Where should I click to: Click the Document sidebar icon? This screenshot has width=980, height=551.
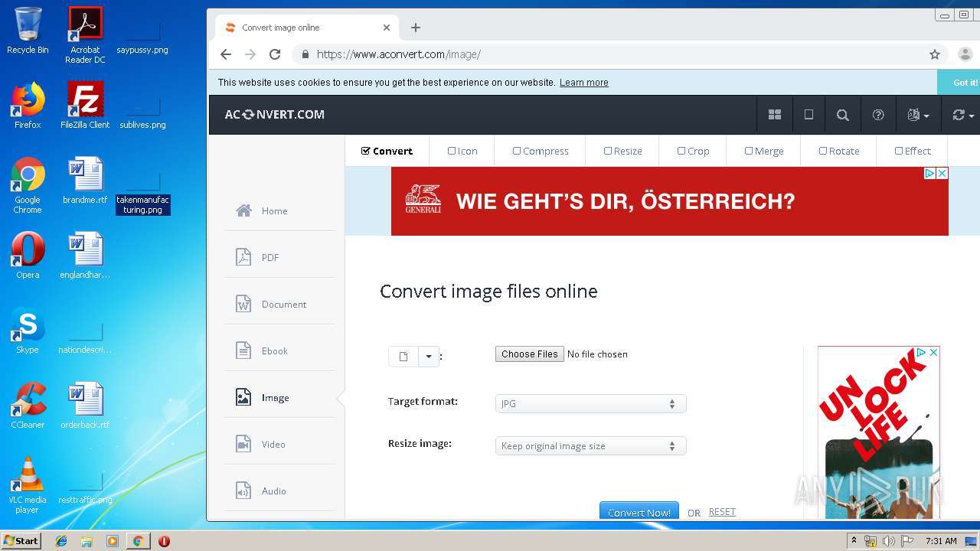point(243,304)
